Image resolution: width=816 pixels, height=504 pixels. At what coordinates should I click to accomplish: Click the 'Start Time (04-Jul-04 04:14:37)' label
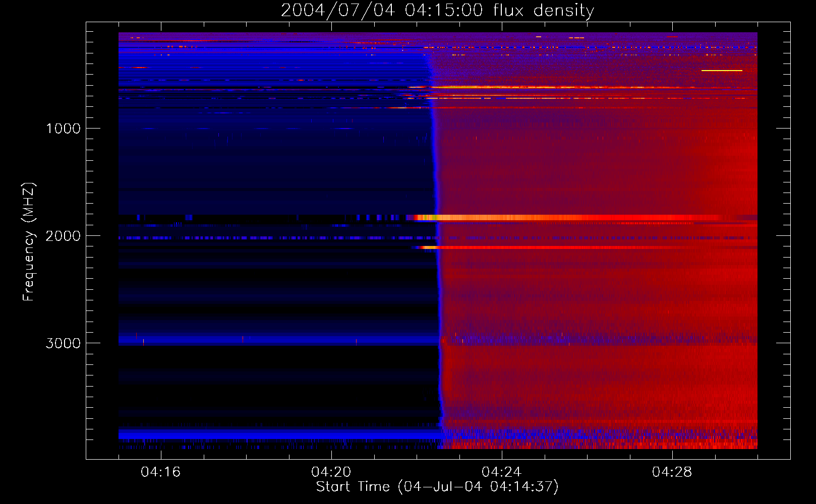coord(437,487)
